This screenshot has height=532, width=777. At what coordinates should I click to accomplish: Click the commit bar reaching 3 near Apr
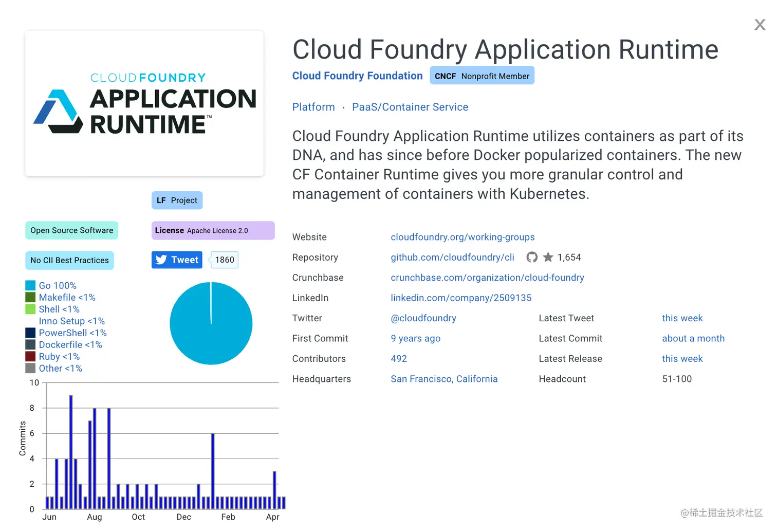pos(274,490)
